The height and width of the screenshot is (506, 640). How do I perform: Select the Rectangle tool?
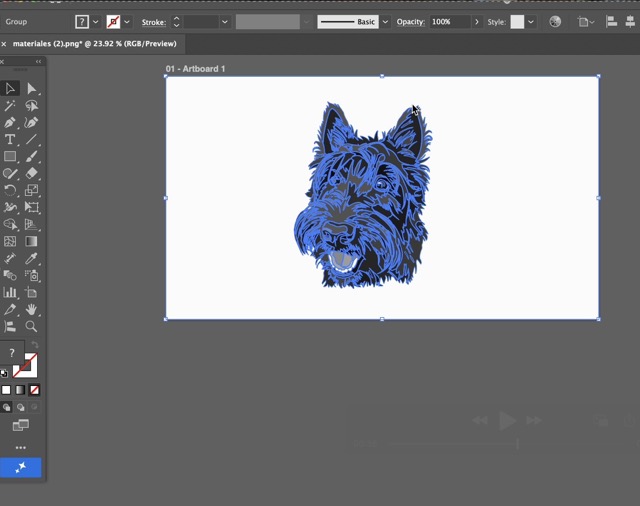pyautogui.click(x=10, y=156)
